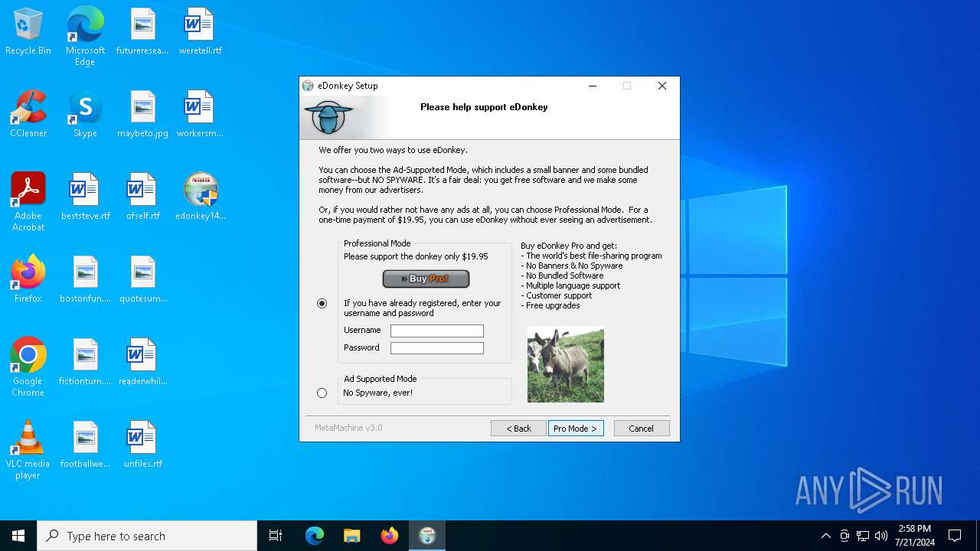
Task: Go back with the < Back button
Action: click(x=518, y=429)
